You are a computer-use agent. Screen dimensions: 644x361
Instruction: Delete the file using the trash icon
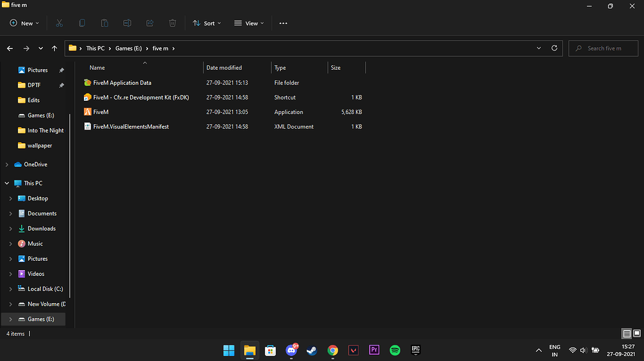click(x=172, y=23)
